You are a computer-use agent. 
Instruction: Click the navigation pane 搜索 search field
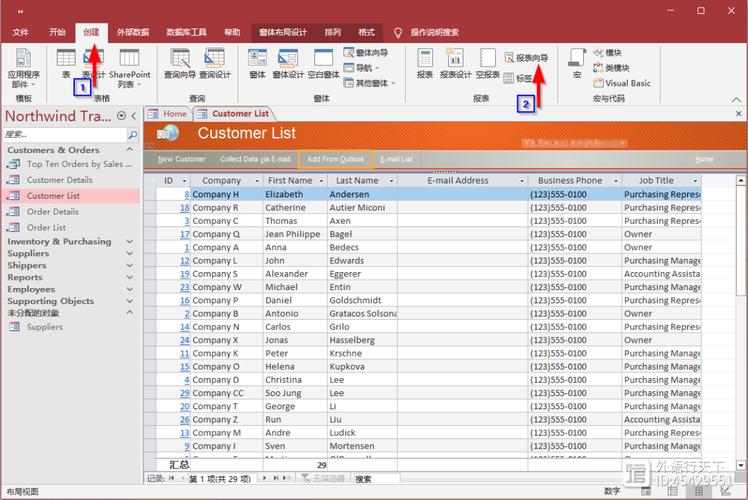[64, 135]
